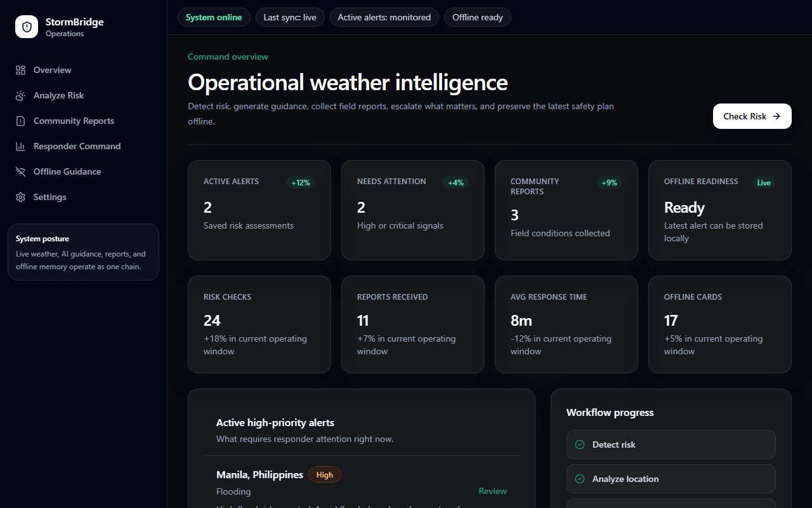Open Community Reports section
This screenshot has width=812, height=508.
coord(83,121)
